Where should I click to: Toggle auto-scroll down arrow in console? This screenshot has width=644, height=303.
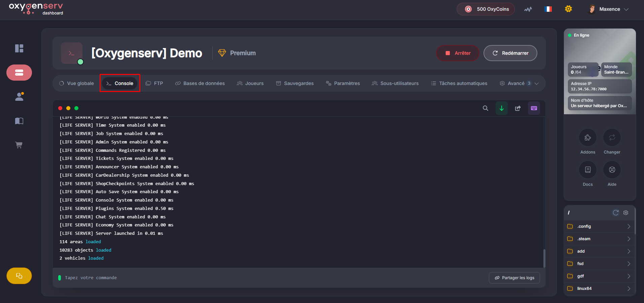tap(501, 108)
